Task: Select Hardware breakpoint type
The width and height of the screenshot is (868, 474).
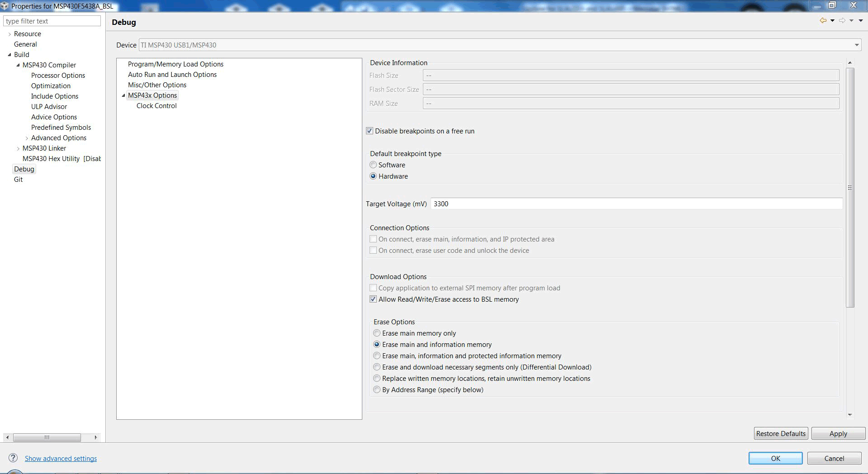Action: click(373, 176)
